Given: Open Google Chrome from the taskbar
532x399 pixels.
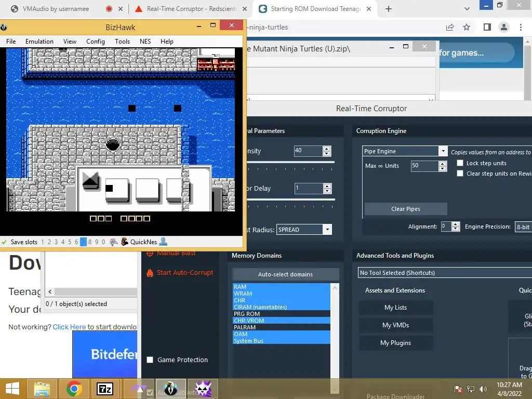Looking at the screenshot, I should [x=74, y=389].
